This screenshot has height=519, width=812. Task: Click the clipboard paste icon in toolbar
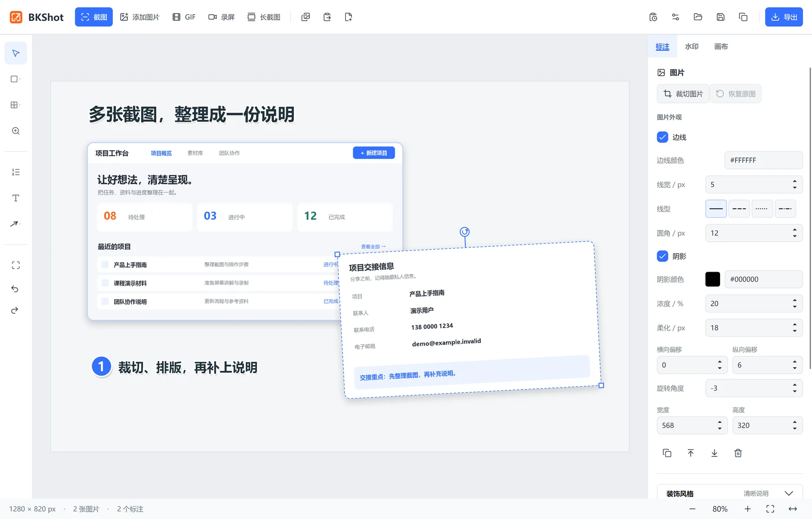click(327, 17)
